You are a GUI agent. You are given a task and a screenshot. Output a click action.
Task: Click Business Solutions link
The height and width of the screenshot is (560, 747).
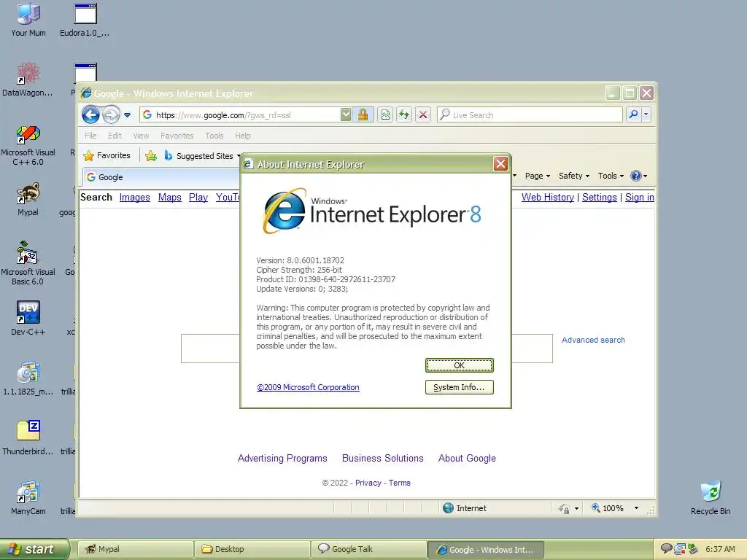point(382,458)
